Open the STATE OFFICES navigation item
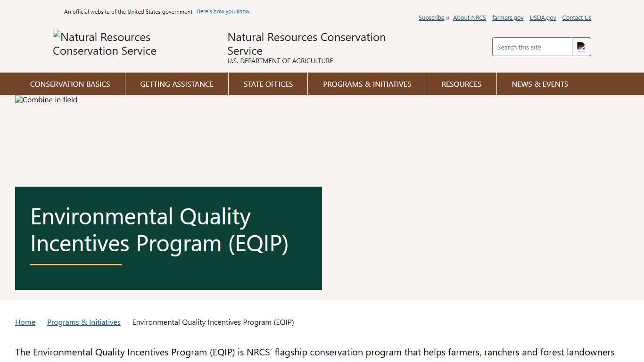 (x=268, y=84)
